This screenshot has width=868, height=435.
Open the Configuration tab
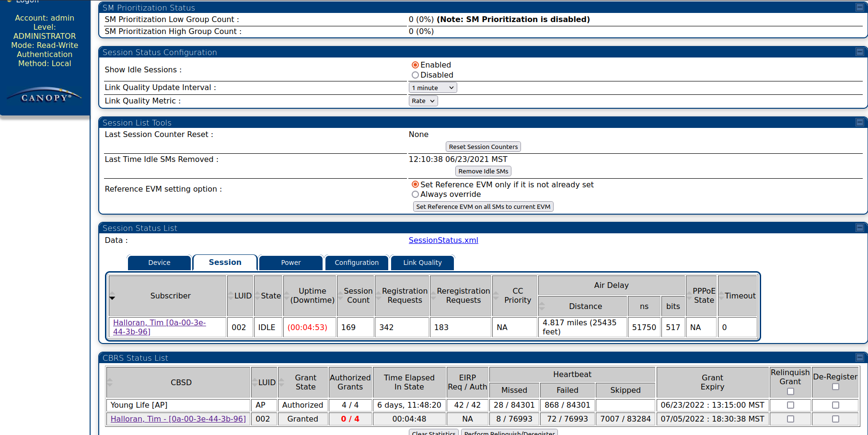pos(356,263)
